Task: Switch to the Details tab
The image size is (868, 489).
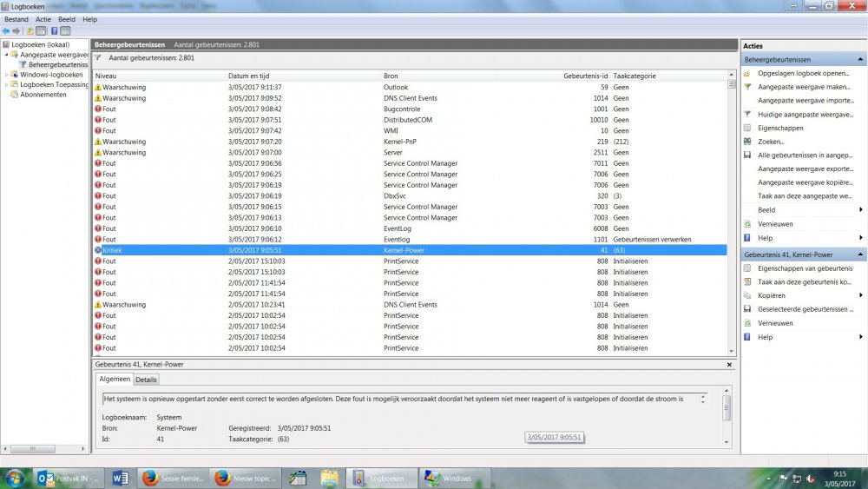Action: pyautogui.click(x=146, y=380)
